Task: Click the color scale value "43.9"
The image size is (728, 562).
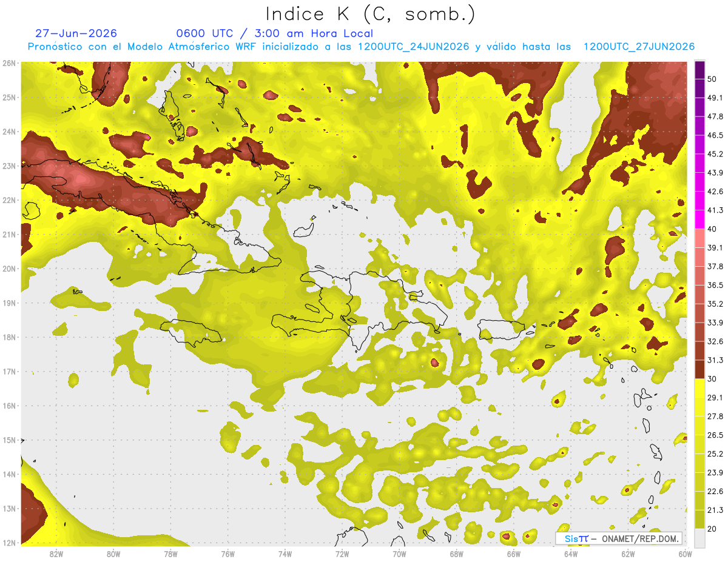Action: pos(715,173)
